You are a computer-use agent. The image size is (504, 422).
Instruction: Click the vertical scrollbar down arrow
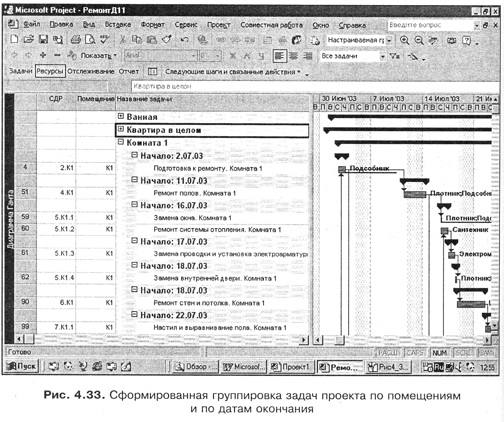coord(494,325)
